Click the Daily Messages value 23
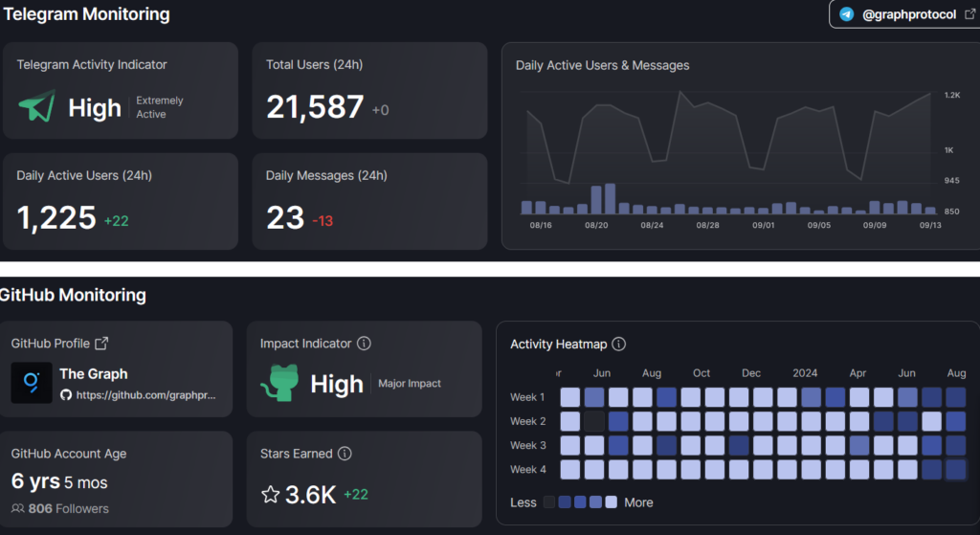The height and width of the screenshot is (535, 980). pos(285,217)
